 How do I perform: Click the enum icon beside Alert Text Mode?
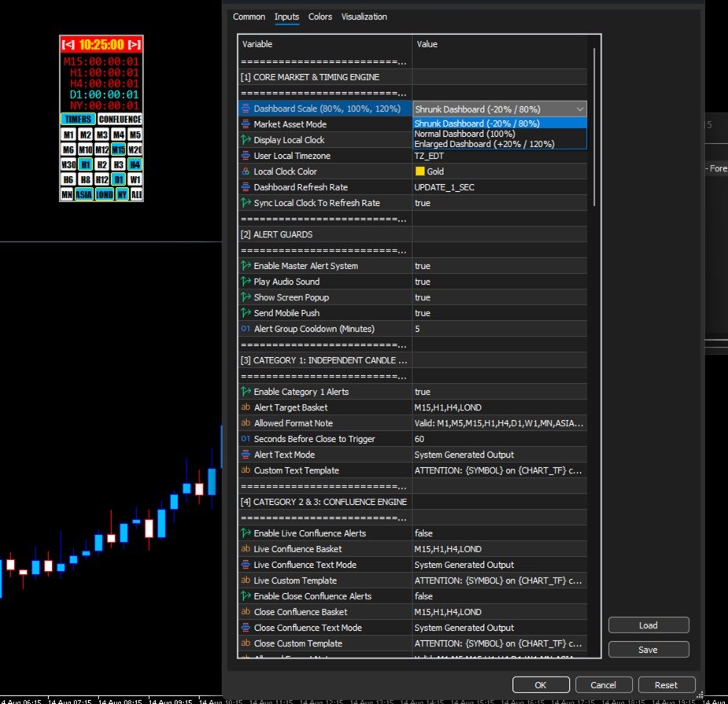(246, 455)
